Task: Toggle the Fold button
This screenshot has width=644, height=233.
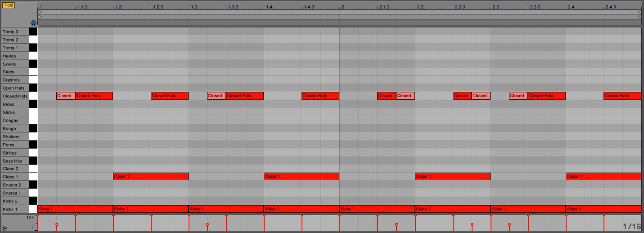Action: 9,5
